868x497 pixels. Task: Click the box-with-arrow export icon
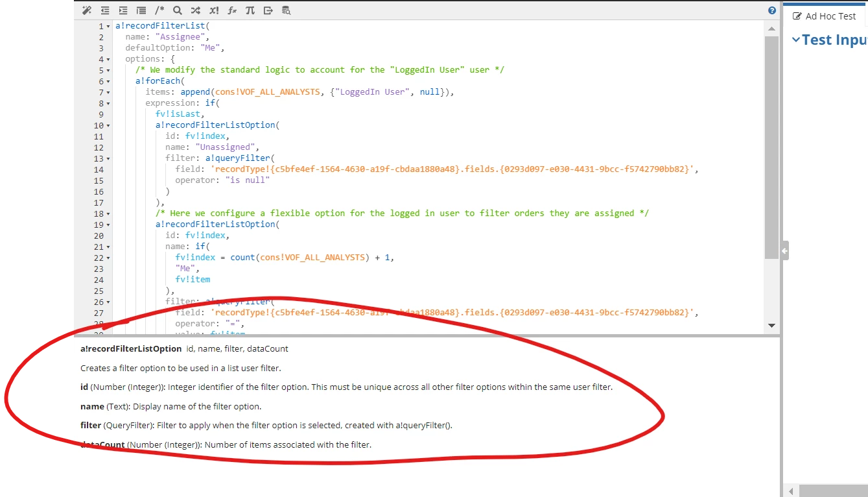click(x=268, y=10)
